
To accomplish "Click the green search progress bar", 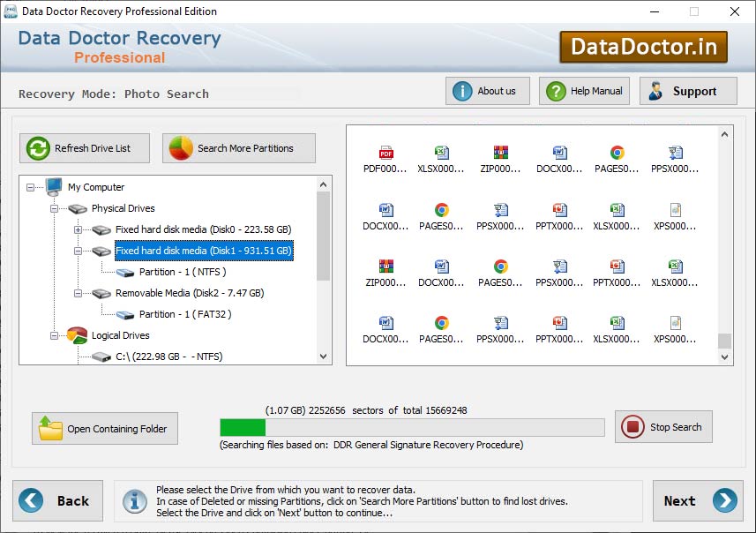I will pos(242,426).
